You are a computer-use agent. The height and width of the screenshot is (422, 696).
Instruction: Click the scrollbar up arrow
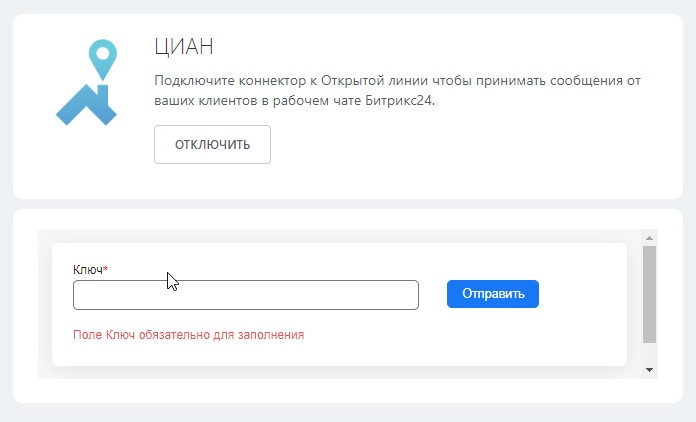pos(649,238)
